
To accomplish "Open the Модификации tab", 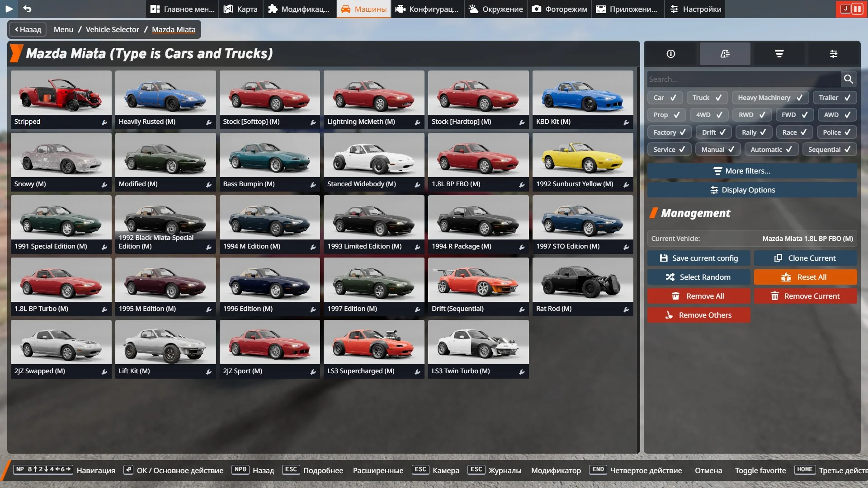I will click(299, 9).
